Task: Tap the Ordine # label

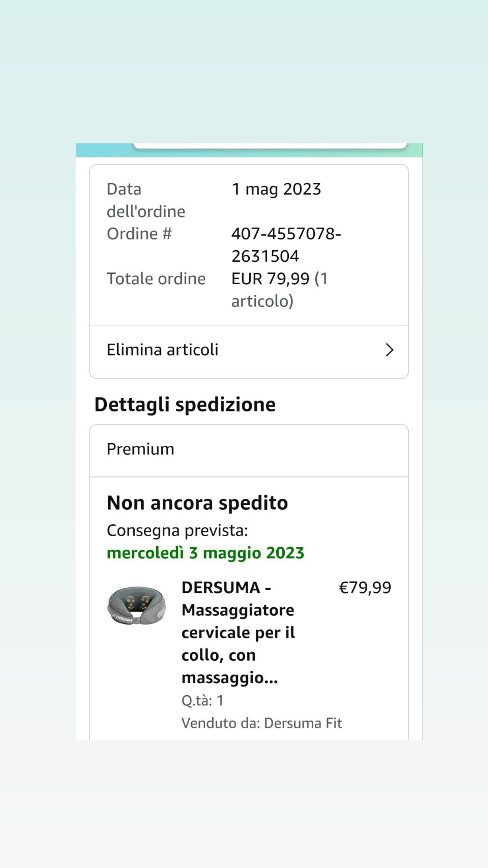Action: (139, 234)
